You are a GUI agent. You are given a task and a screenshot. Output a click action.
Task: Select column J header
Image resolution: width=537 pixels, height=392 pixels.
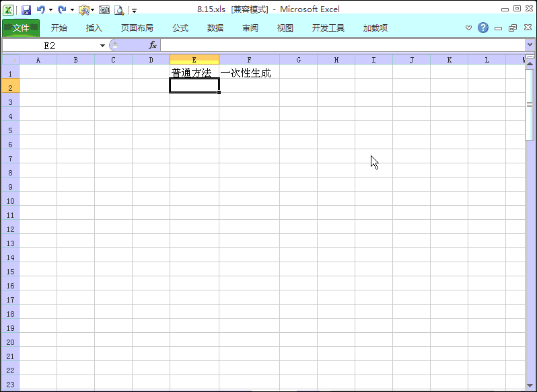pos(412,60)
